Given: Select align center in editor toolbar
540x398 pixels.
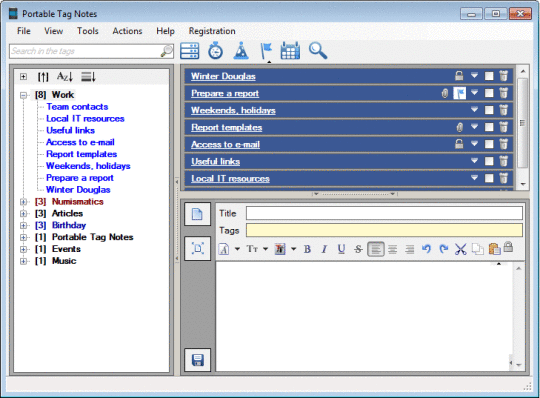Looking at the screenshot, I should 393,249.
